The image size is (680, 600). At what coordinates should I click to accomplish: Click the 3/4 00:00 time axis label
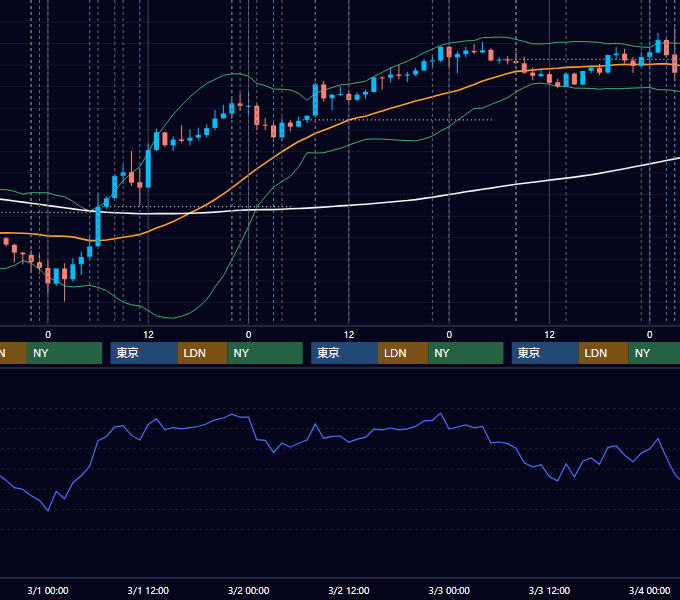click(x=649, y=590)
